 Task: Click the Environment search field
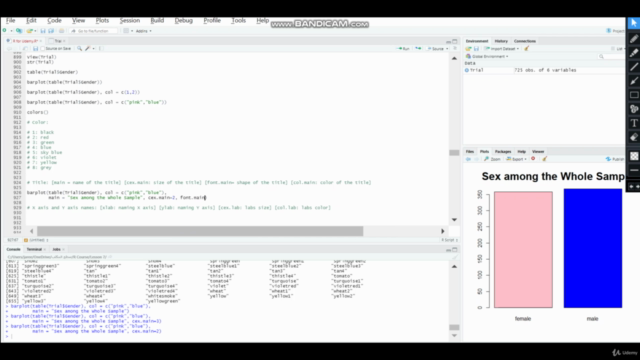[611, 56]
